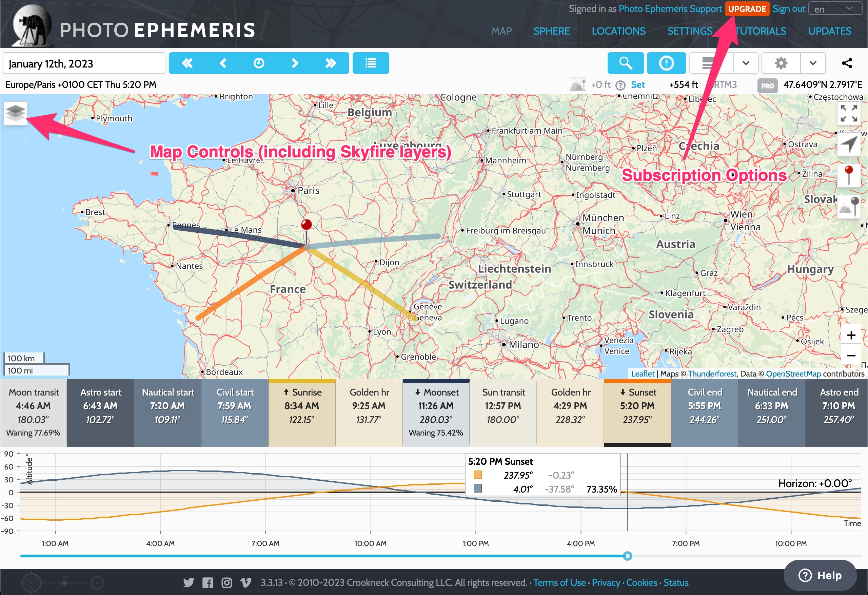Expand the layout options dropdown
The image size is (868, 595).
tap(746, 63)
